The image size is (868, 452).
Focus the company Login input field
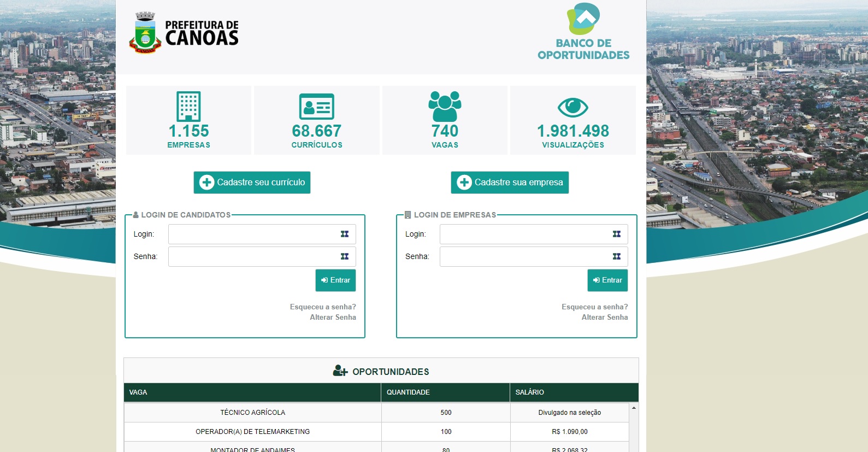pos(534,234)
